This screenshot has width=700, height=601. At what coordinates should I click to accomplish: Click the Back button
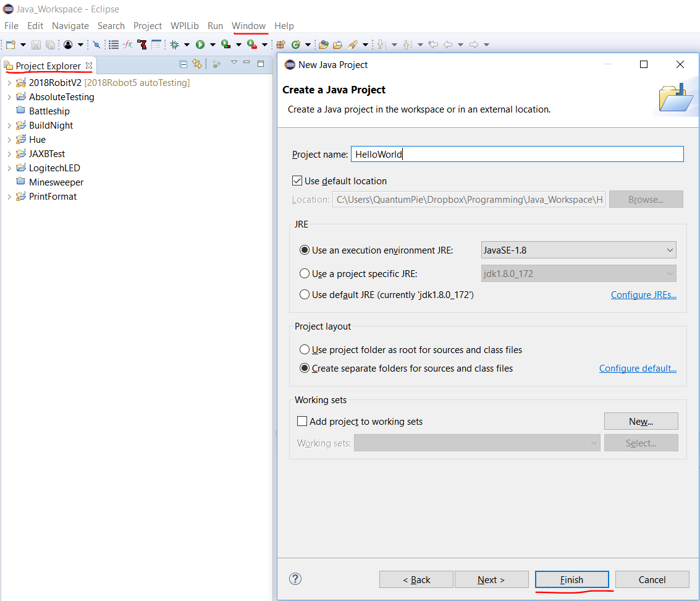coord(416,579)
